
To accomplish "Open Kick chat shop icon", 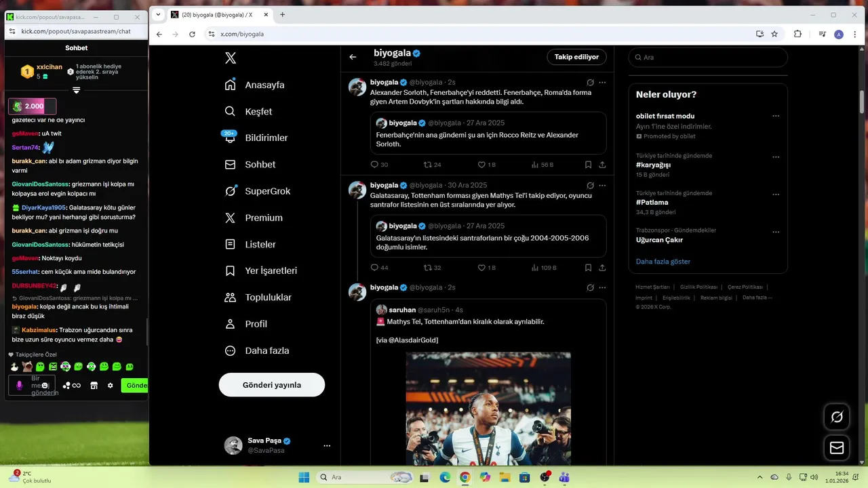I will point(94,386).
